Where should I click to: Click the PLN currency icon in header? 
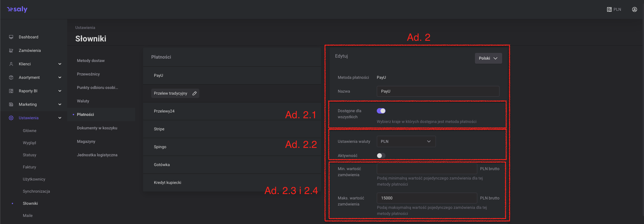609,9
